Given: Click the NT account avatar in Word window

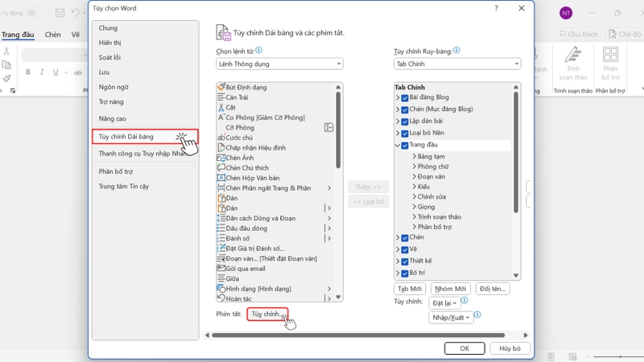Looking at the screenshot, I should point(566,13).
